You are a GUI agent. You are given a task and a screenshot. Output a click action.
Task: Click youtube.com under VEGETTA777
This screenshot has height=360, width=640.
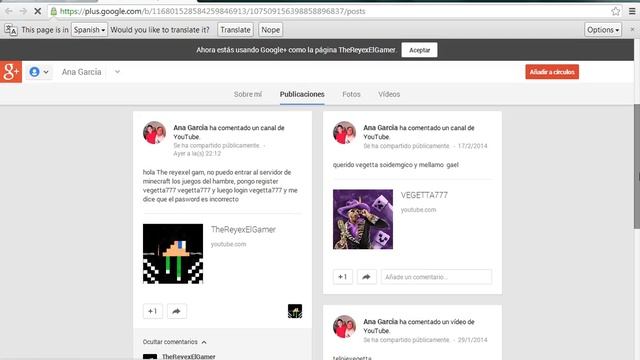(418, 210)
